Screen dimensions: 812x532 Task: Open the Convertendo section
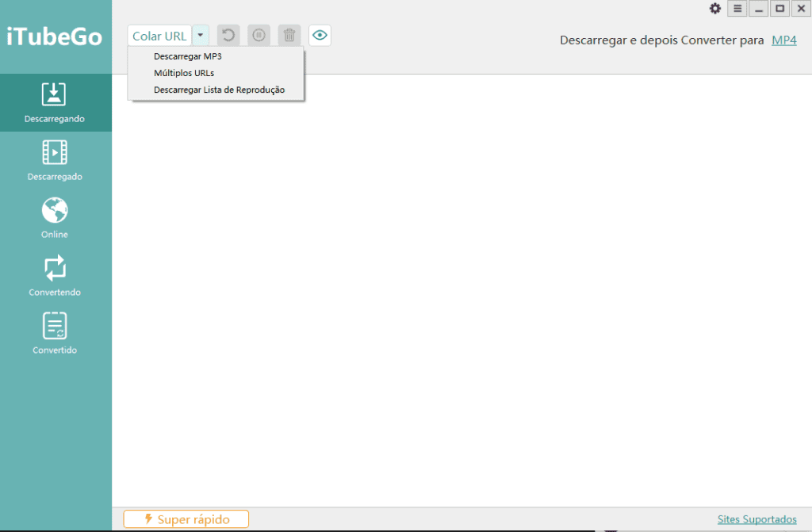pos(55,276)
